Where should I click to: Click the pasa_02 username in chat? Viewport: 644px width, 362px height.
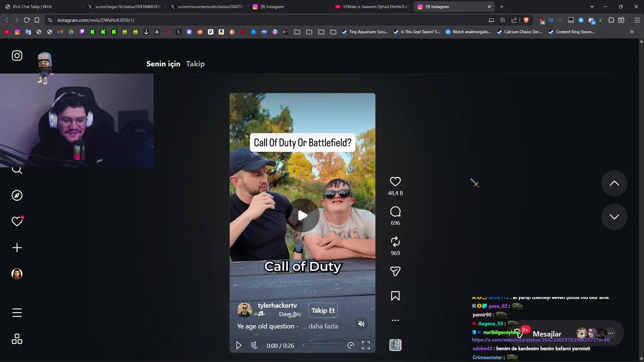coord(498,306)
